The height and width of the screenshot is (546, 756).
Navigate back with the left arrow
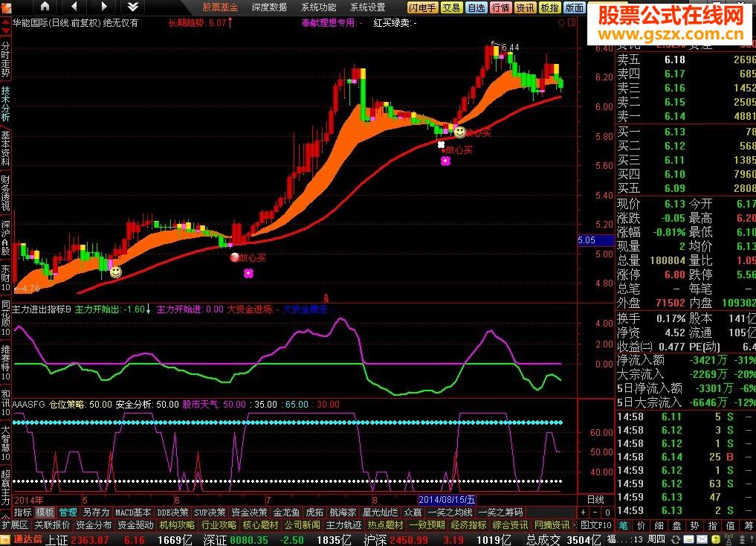(x=74, y=6)
